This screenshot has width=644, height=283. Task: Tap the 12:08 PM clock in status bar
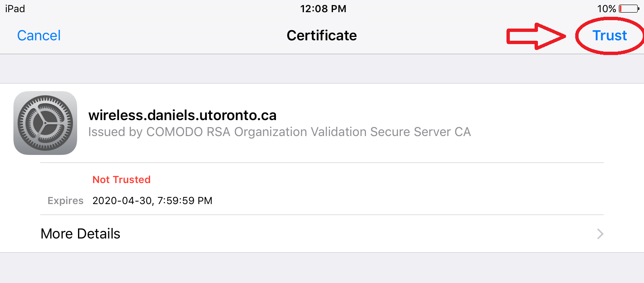323,9
